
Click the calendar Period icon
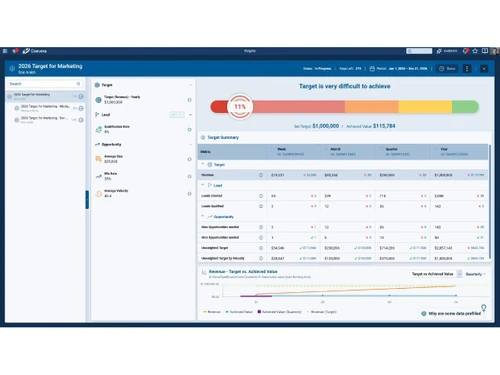(372, 68)
